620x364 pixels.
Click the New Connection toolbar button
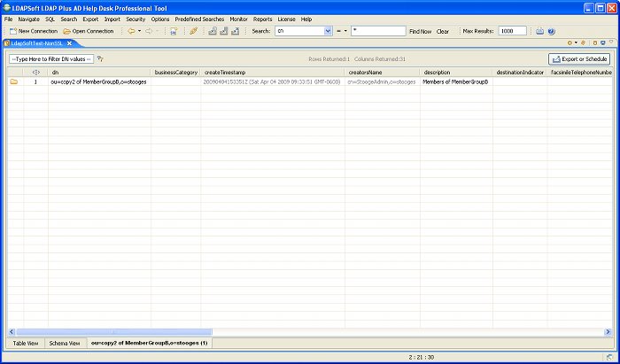32,31
